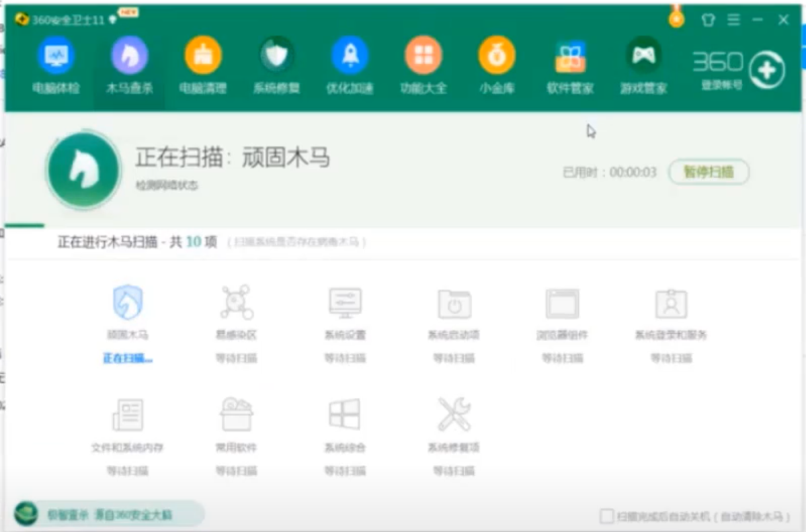Click the elapsed time 已用时 00:00:03
Screen dimensions: 806x532
[610, 172]
